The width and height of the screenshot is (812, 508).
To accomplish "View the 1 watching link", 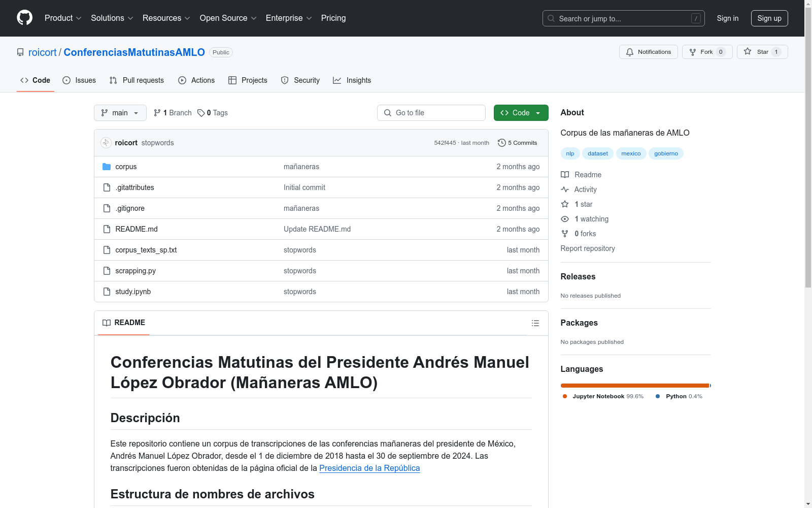I will click(585, 219).
